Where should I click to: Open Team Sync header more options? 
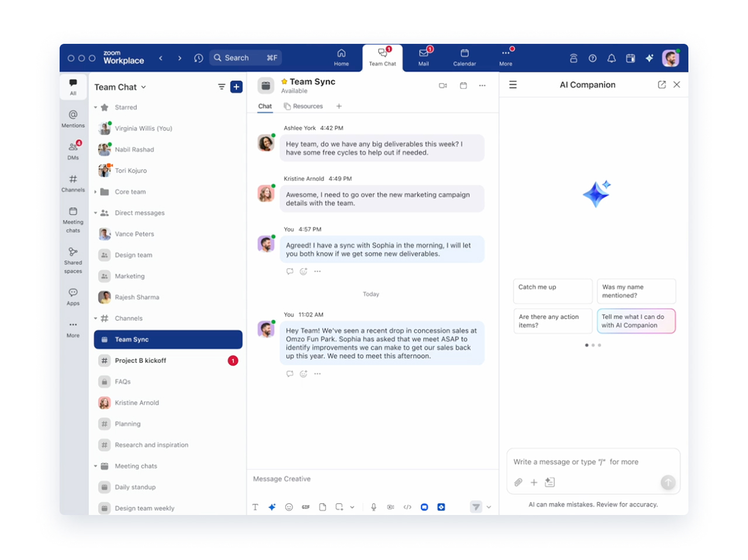tap(482, 85)
